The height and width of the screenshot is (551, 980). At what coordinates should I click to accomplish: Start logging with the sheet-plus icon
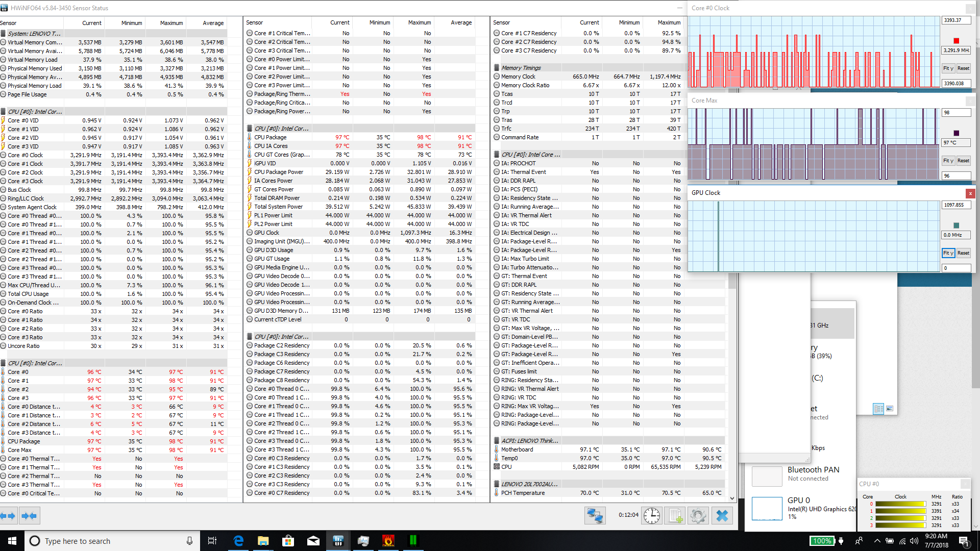point(675,516)
